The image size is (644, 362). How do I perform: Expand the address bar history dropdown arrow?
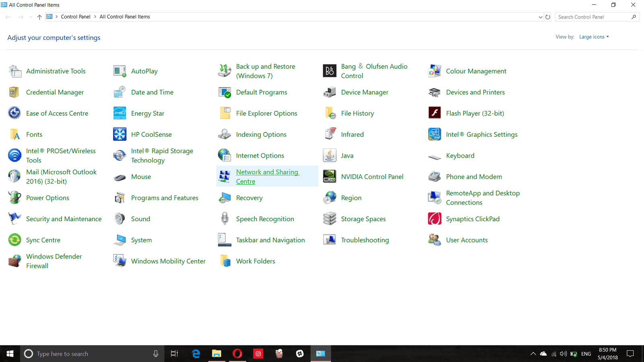[540, 17]
